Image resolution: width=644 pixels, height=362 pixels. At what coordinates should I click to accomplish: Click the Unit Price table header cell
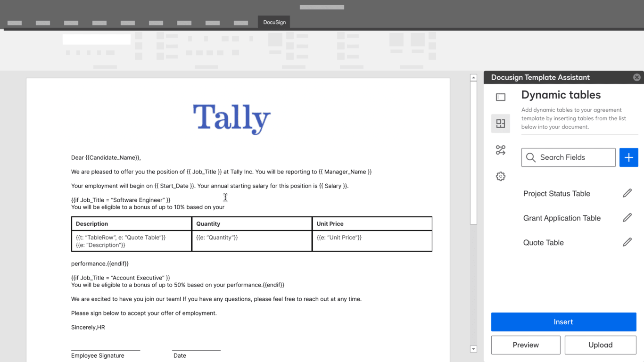372,224
